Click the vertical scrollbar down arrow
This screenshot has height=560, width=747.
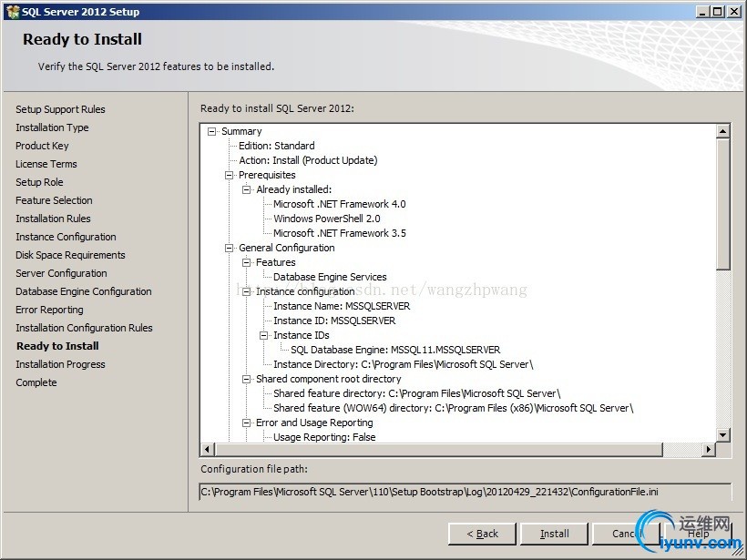point(722,434)
